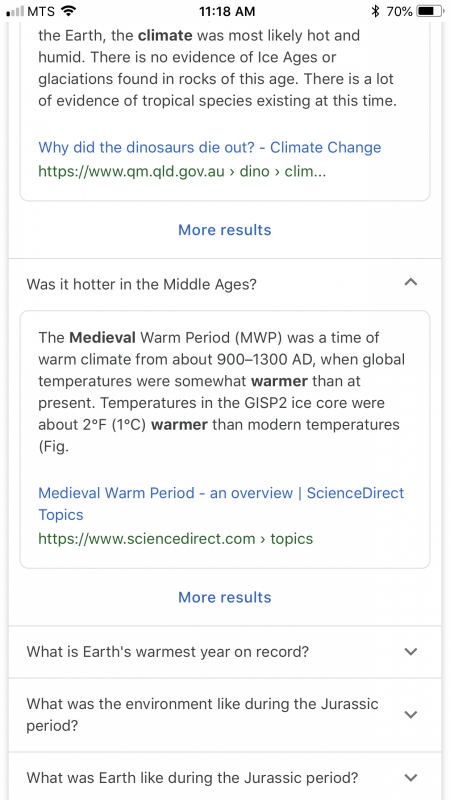Open the sciencedirect.com topics URL
The image size is (450, 800).
pos(176,538)
